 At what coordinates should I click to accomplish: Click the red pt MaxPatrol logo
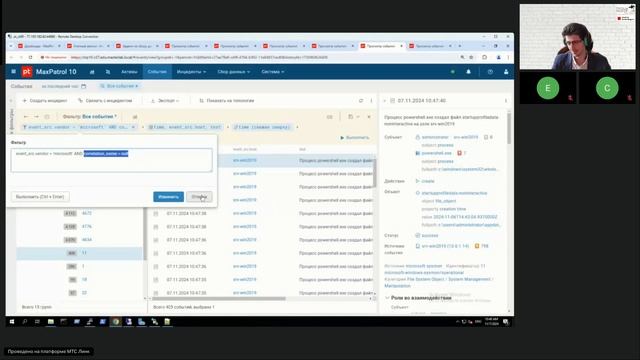(x=27, y=72)
